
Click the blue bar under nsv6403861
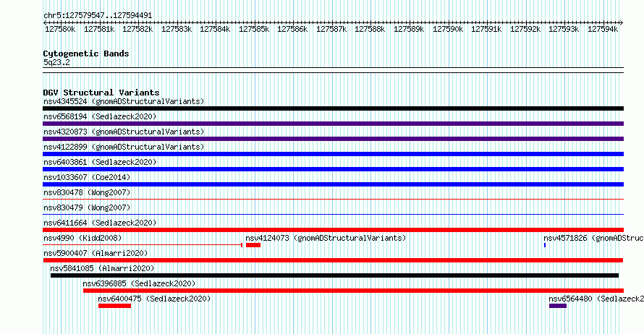pos(333,169)
